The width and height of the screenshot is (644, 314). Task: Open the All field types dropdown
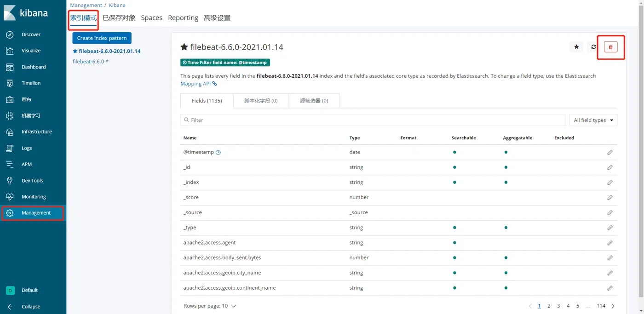tap(593, 120)
